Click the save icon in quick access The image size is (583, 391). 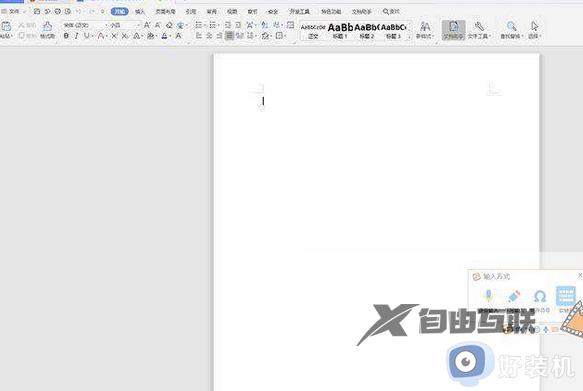click(x=37, y=12)
